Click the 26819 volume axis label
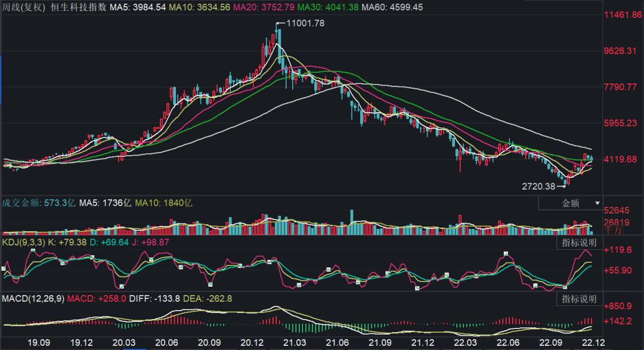The width and height of the screenshot is (644, 350). (x=617, y=222)
